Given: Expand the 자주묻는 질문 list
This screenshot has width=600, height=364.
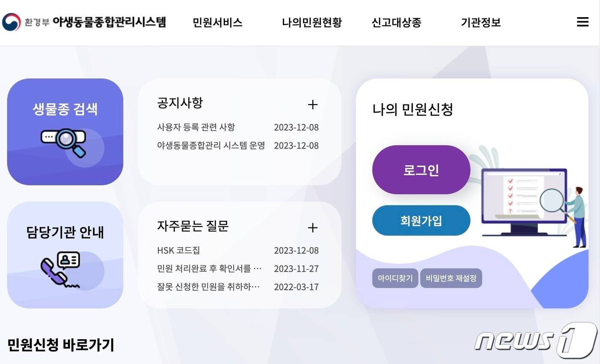Looking at the screenshot, I should click(313, 227).
